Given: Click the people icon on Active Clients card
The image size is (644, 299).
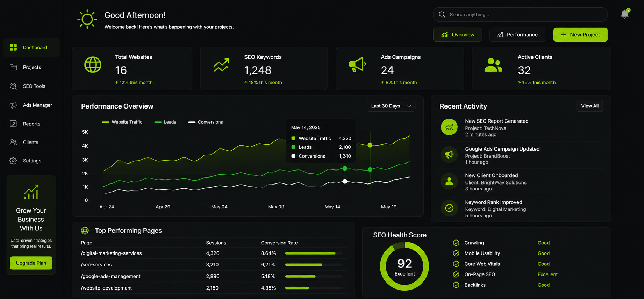Looking at the screenshot, I should [493, 65].
